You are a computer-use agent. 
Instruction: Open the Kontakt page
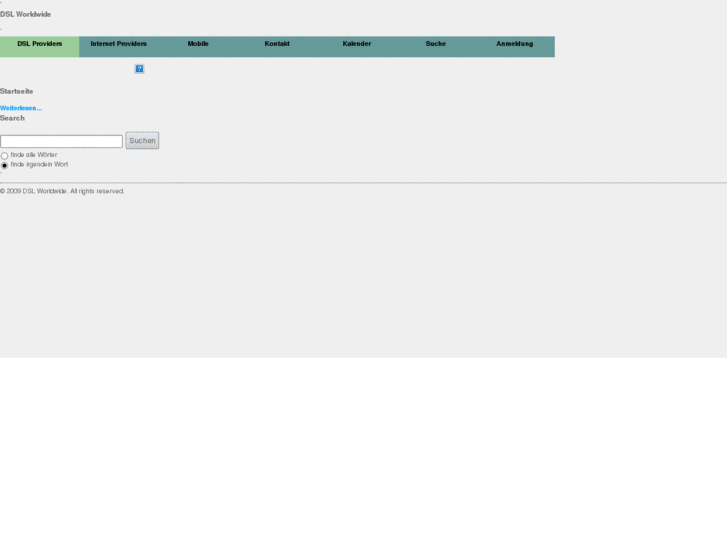(x=277, y=46)
